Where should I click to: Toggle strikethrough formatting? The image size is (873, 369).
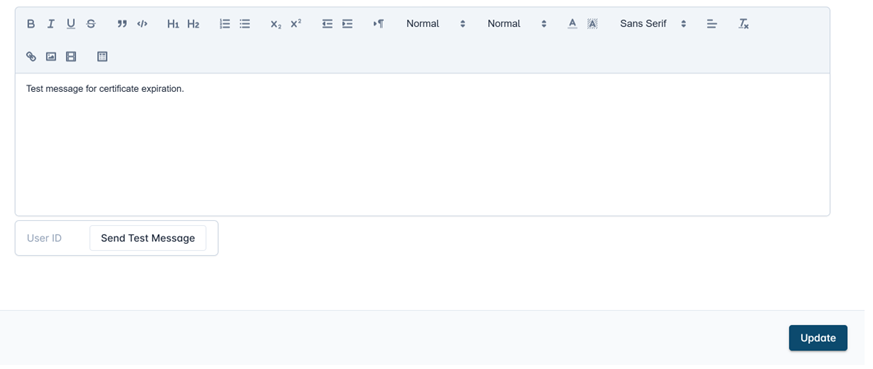click(x=91, y=24)
